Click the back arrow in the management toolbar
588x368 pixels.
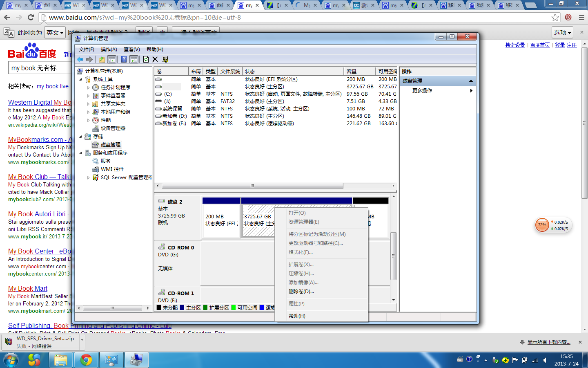[80, 59]
